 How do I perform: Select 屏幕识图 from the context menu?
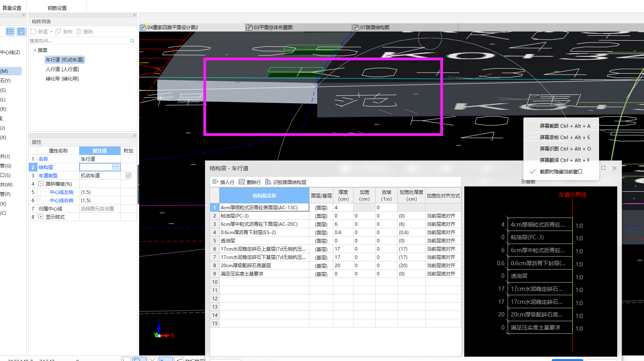(x=565, y=149)
